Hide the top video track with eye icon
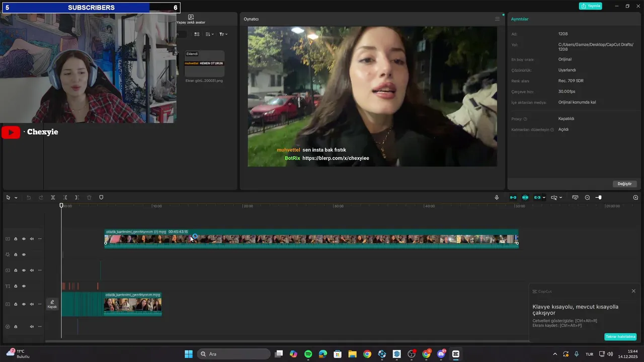The width and height of the screenshot is (644, 362). pyautogui.click(x=24, y=239)
